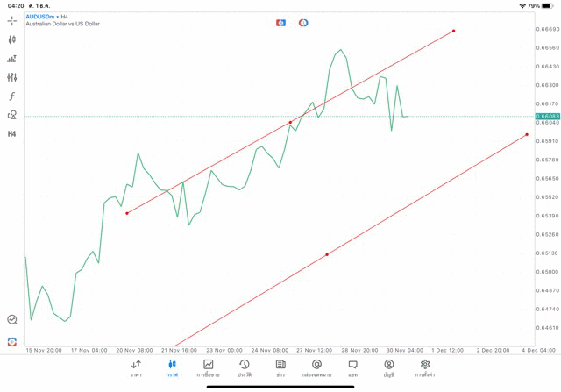Open the indicators list (f icon)
This screenshot has height=392, width=561.
pyautogui.click(x=12, y=96)
